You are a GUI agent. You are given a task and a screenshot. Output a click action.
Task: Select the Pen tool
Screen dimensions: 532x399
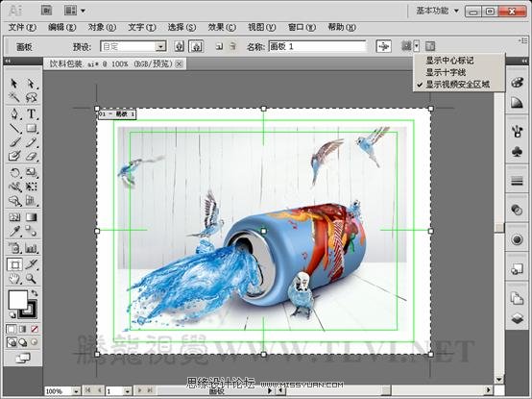click(x=13, y=113)
